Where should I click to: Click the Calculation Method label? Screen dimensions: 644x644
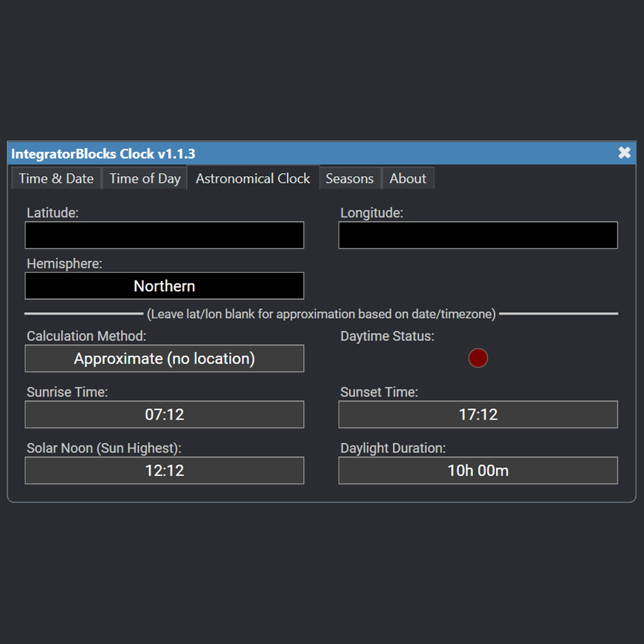pos(86,336)
